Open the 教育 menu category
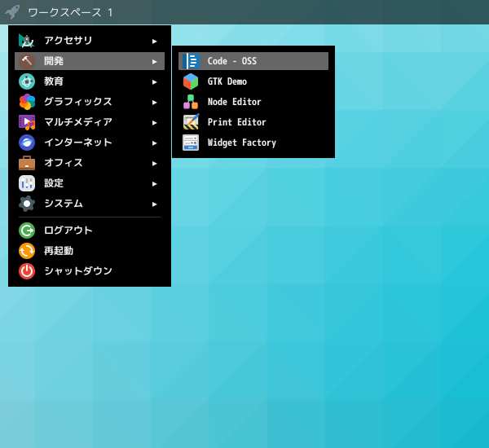Viewport: 489px width, 448px height. (54, 81)
